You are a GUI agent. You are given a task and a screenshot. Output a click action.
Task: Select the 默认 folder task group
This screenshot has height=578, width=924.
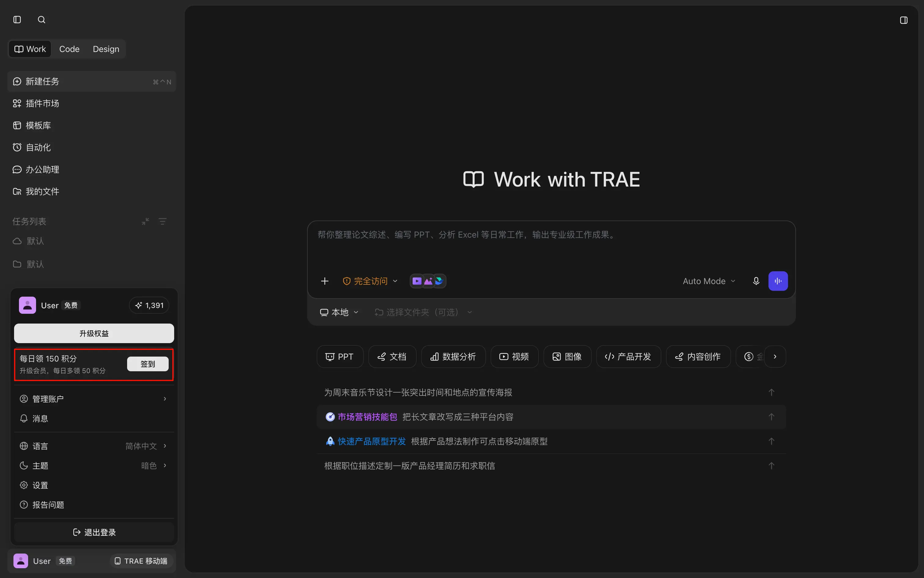(92, 264)
